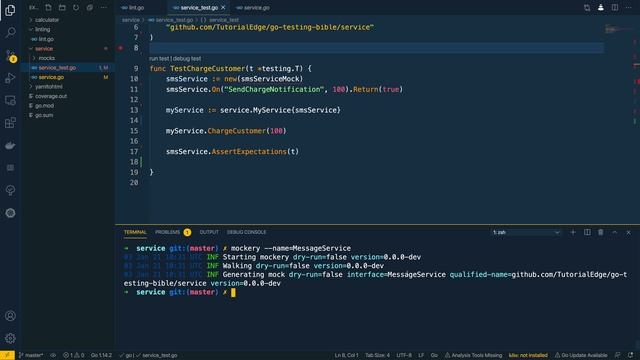Click the 'debug test' code lens
Viewport: 640px width, 360px height.
point(187,59)
